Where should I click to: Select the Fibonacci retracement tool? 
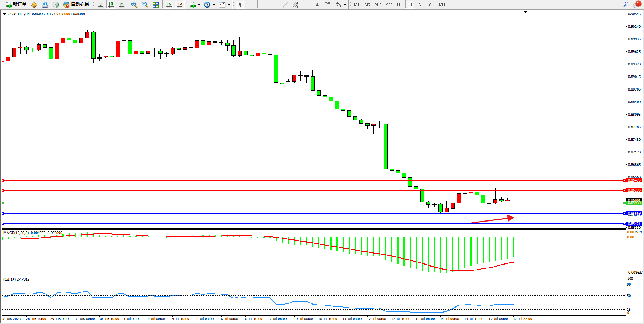[x=306, y=5]
